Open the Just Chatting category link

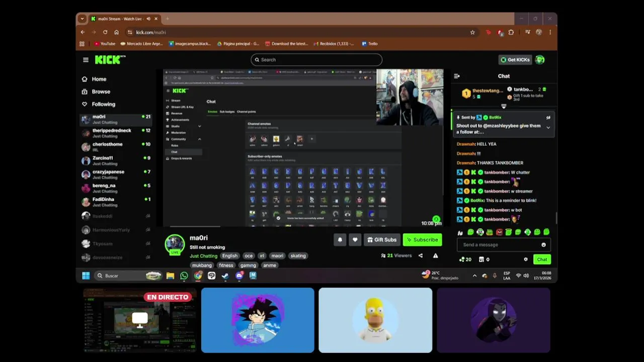tap(203, 256)
